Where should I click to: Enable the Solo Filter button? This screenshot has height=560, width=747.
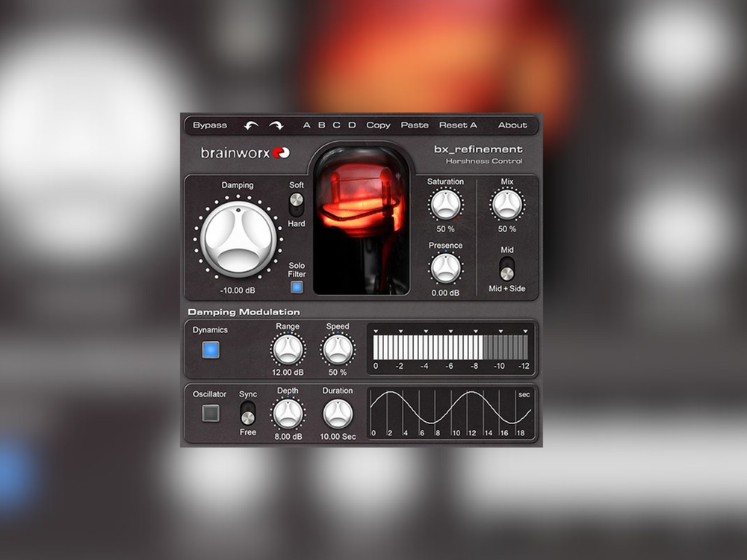(x=295, y=284)
